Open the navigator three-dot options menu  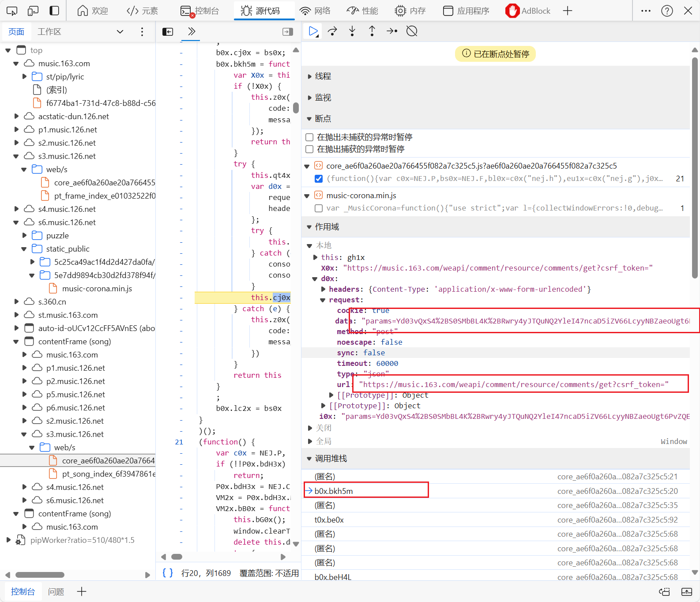coord(142,32)
